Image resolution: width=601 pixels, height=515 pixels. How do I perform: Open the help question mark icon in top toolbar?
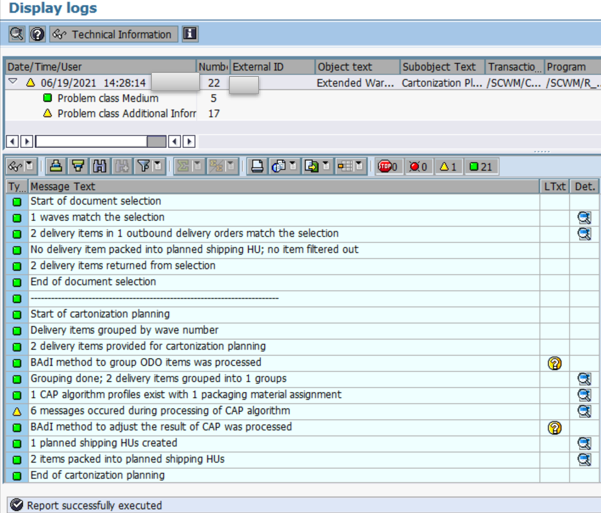[37, 34]
